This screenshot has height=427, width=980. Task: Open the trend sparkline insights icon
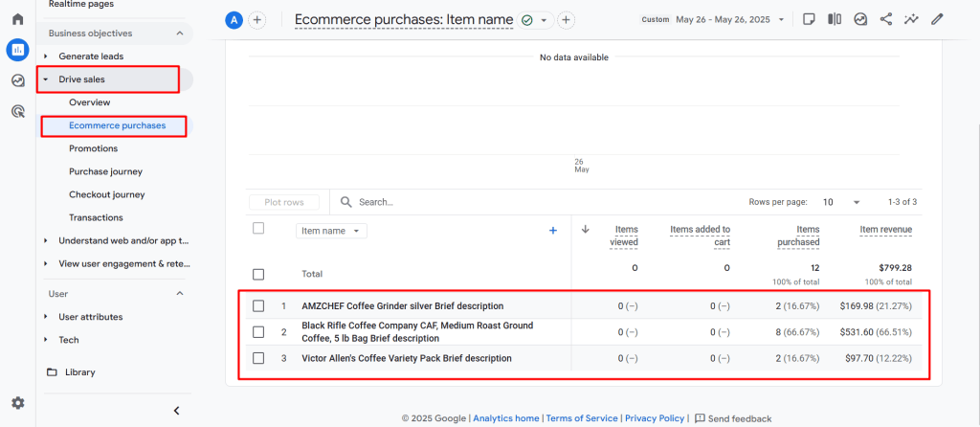(911, 19)
